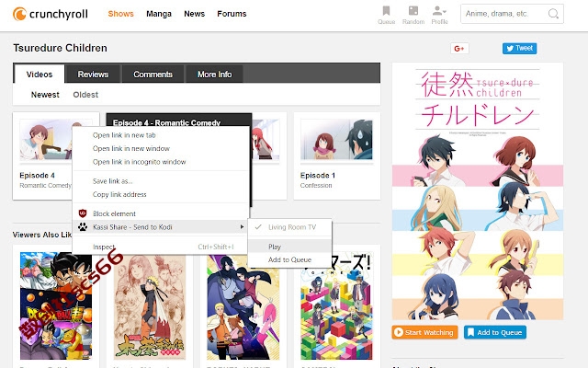Image resolution: width=588 pixels, height=368 pixels.
Task: Click the Tsuredure Children poster image
Action: [478, 191]
